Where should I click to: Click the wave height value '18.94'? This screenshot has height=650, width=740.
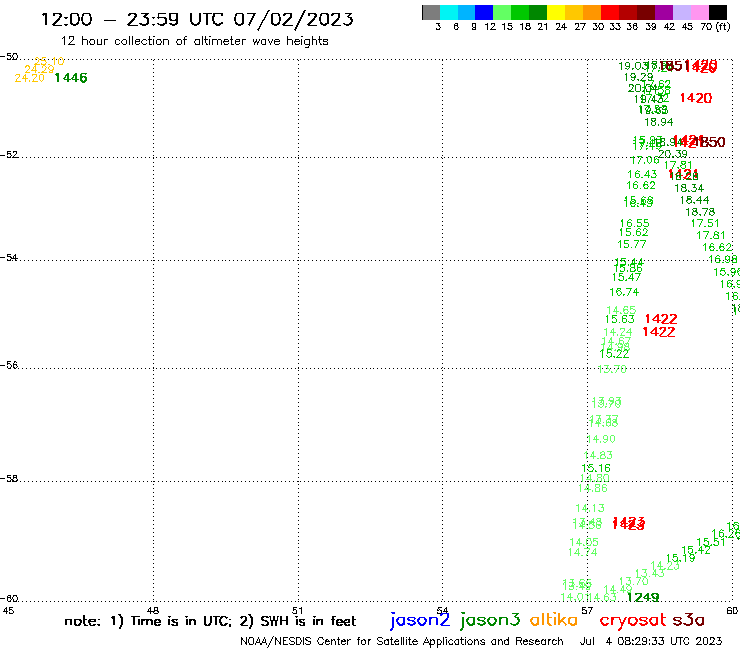coord(659,122)
